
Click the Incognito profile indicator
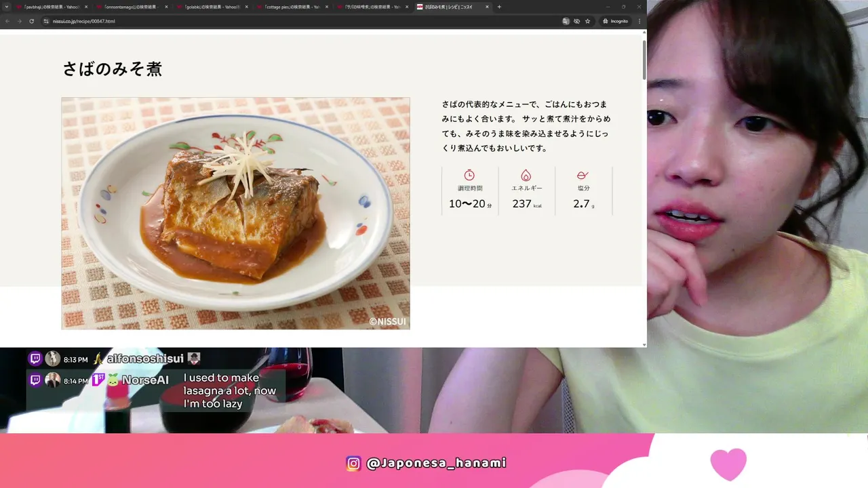[616, 21]
